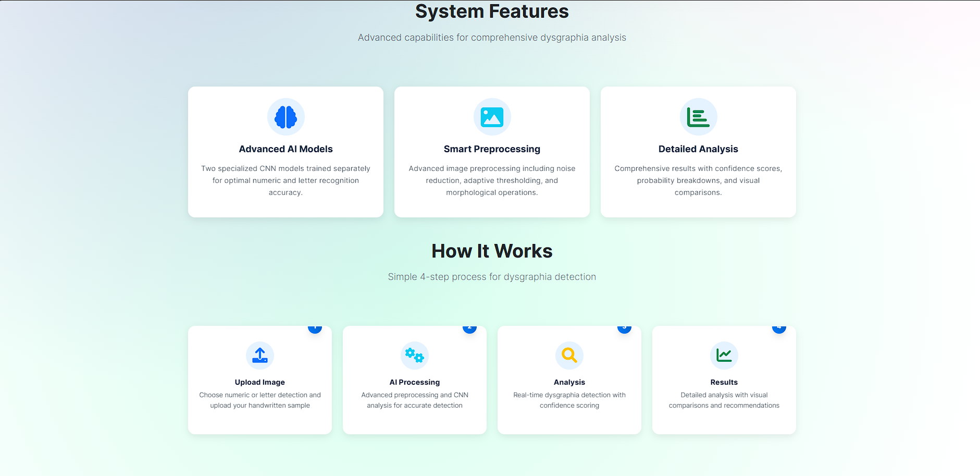Click the How It Works heading
Screen dimensions: 980x476
[492, 251]
